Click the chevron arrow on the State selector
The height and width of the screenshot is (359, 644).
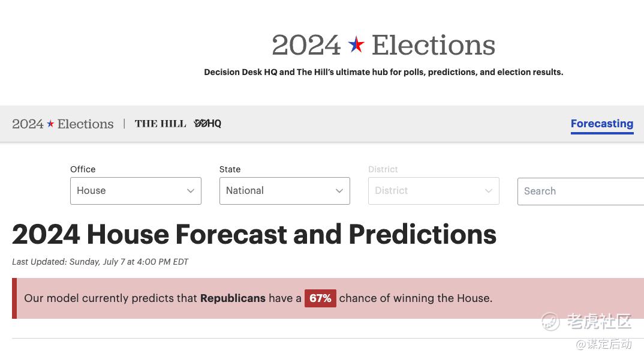click(339, 191)
